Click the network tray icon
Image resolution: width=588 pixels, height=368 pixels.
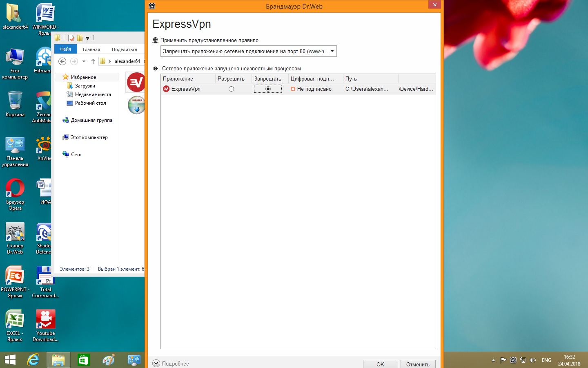(523, 360)
